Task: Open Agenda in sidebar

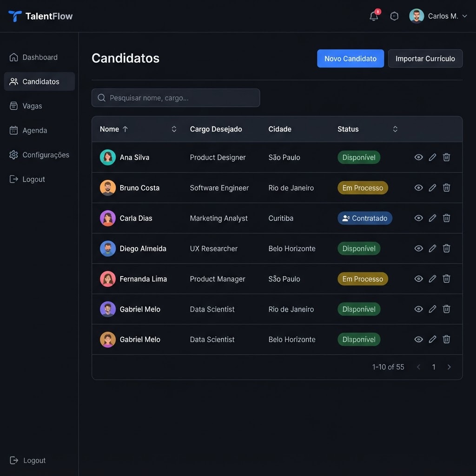Action: 40,130
